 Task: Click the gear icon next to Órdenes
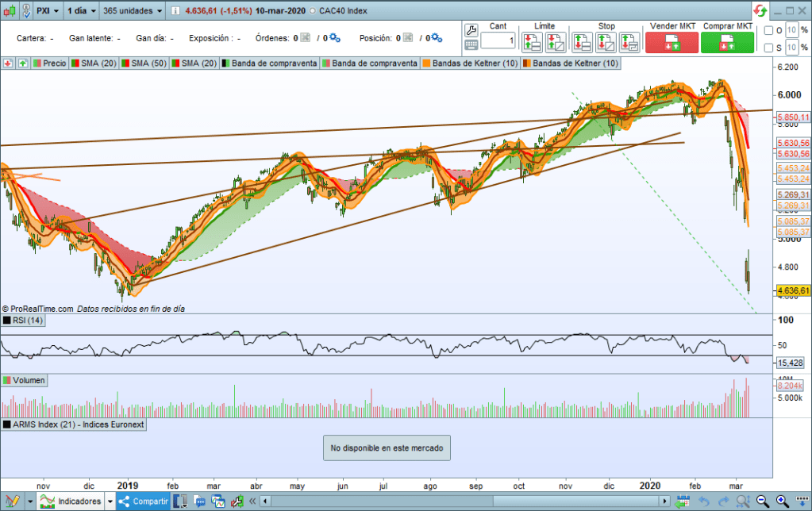pos(335,38)
